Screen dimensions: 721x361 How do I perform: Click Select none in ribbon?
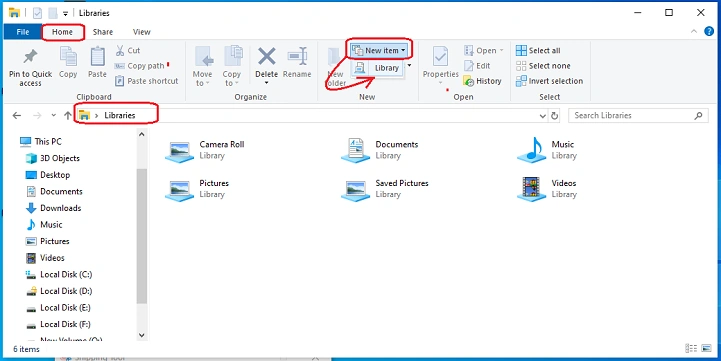tap(543, 66)
